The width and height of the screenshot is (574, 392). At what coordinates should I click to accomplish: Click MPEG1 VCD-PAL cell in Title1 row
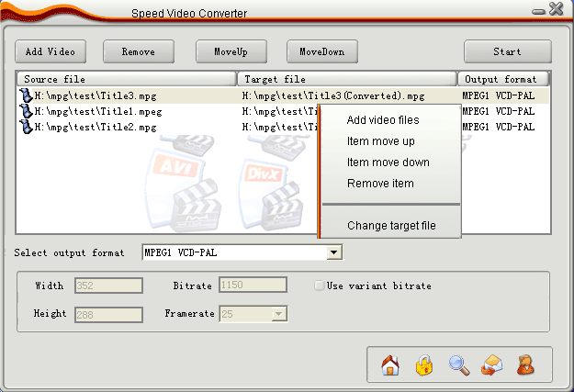pyautogui.click(x=498, y=111)
